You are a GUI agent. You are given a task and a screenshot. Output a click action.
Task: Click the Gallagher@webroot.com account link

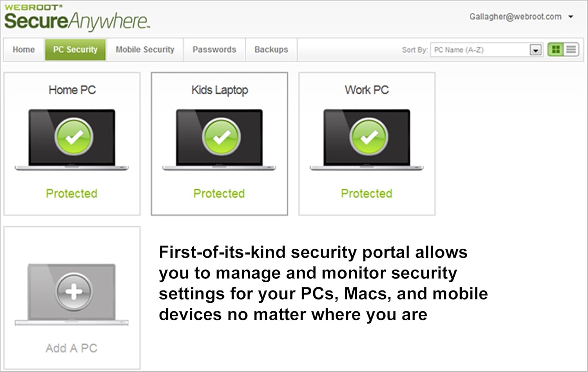point(515,17)
